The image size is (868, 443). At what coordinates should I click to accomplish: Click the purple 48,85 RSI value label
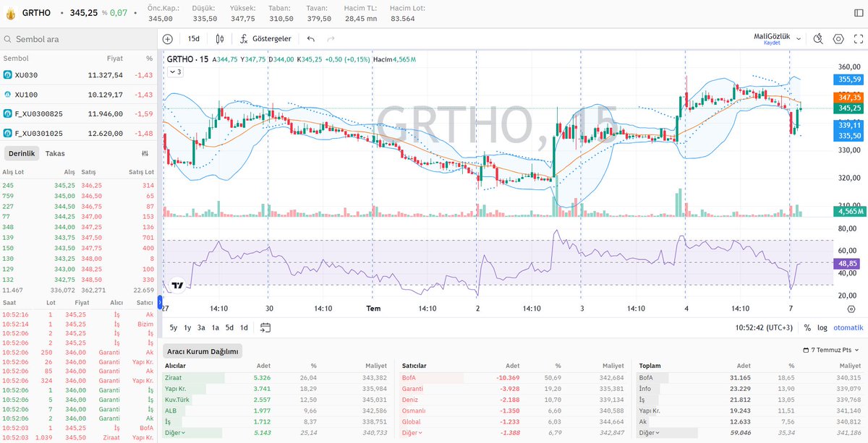pos(847,264)
